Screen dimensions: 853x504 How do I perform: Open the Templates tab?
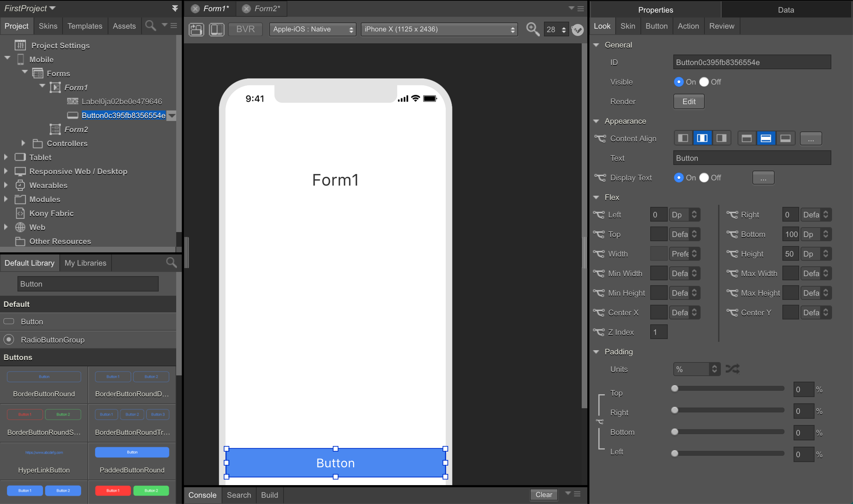point(85,26)
